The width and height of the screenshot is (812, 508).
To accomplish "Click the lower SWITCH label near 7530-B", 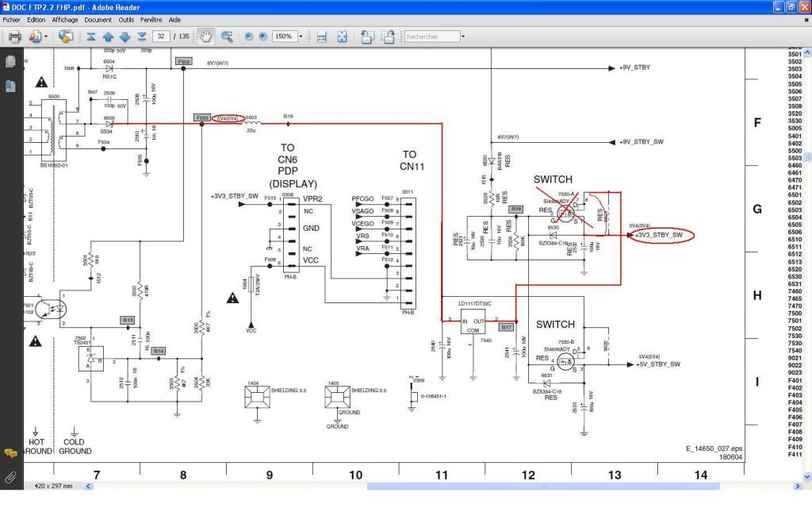I will click(555, 325).
